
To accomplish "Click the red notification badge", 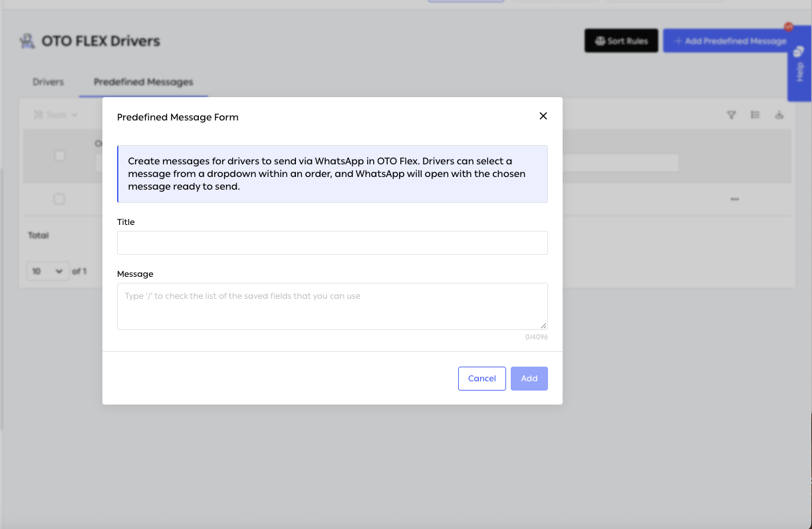I will 789,27.
